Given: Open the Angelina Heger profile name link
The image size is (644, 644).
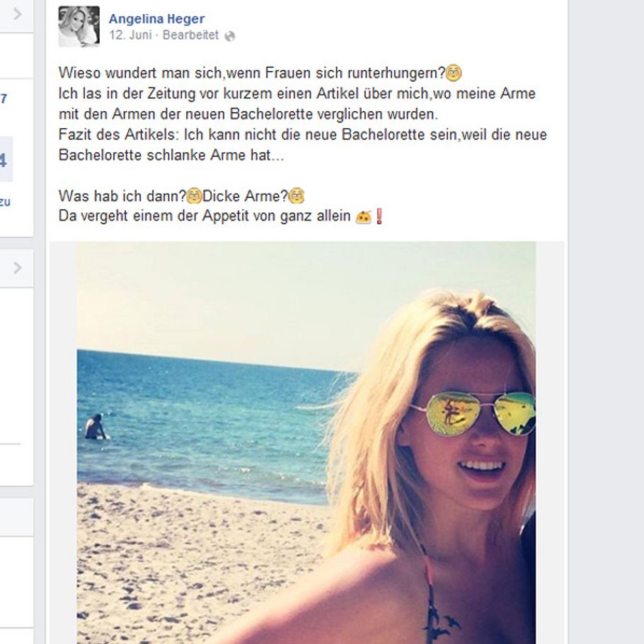Looking at the screenshot, I should click(156, 18).
